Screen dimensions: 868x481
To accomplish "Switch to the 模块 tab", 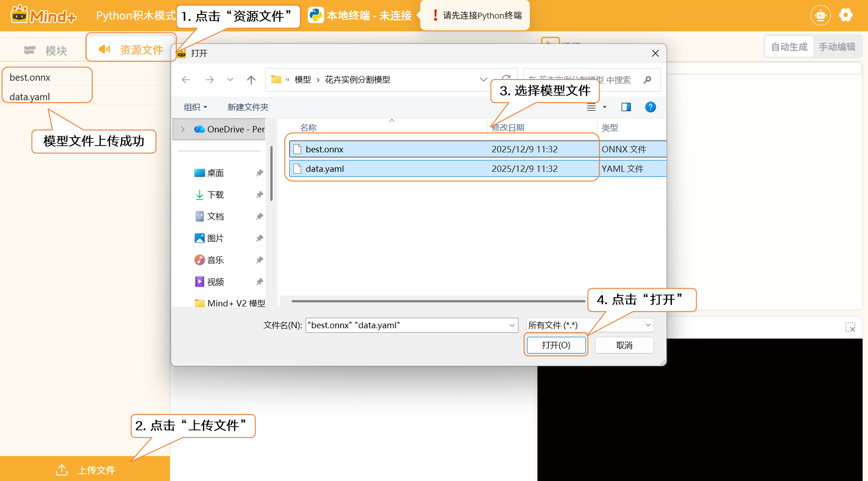I will (45, 50).
